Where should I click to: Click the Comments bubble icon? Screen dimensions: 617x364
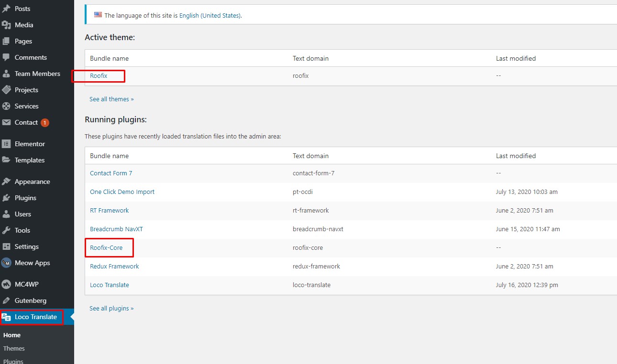coord(6,57)
